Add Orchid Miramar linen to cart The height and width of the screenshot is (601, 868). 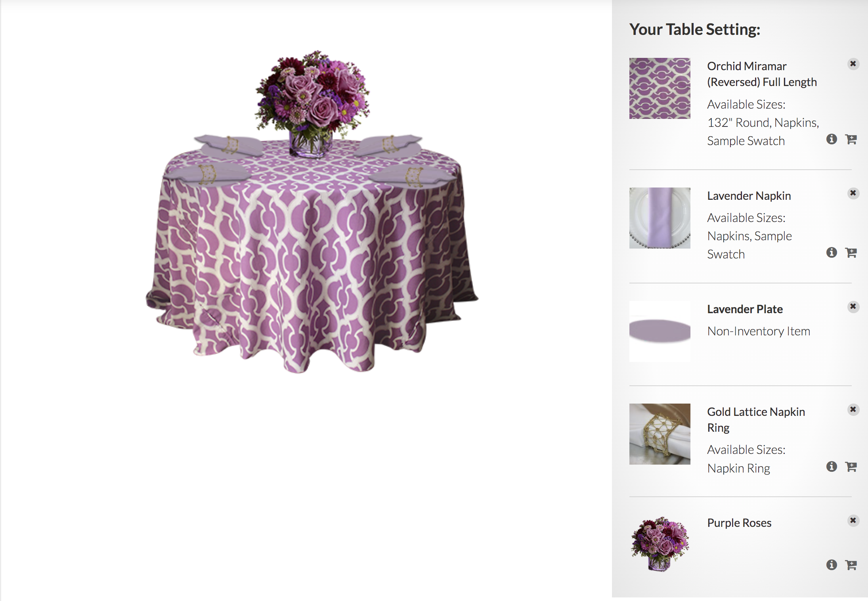[x=851, y=139]
